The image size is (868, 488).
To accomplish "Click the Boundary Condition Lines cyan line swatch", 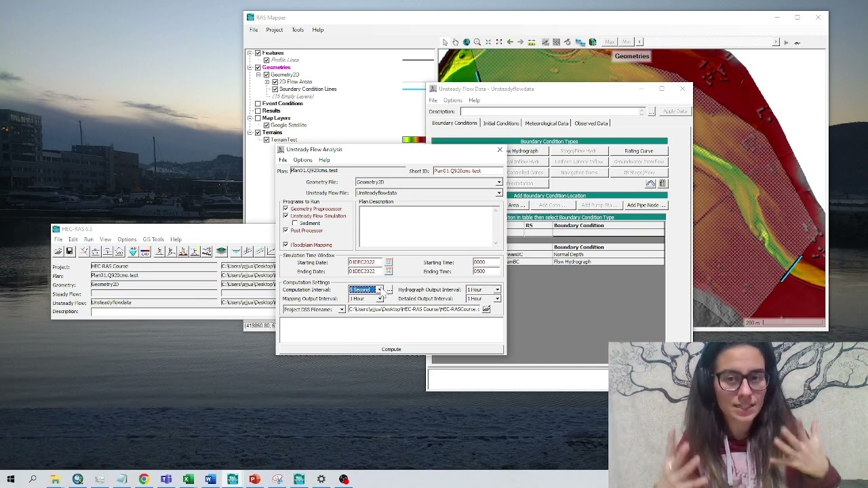I will point(414,89).
